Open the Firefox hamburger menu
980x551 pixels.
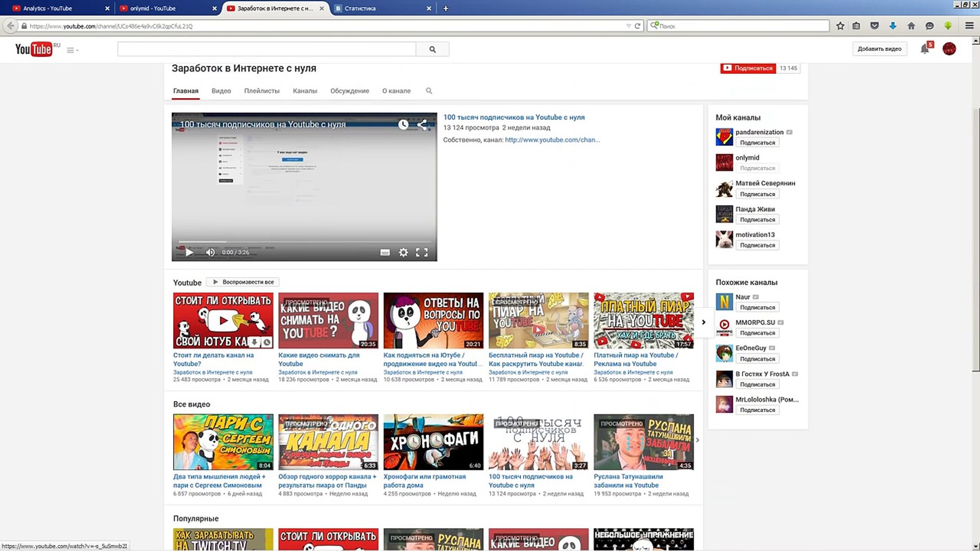tap(969, 26)
